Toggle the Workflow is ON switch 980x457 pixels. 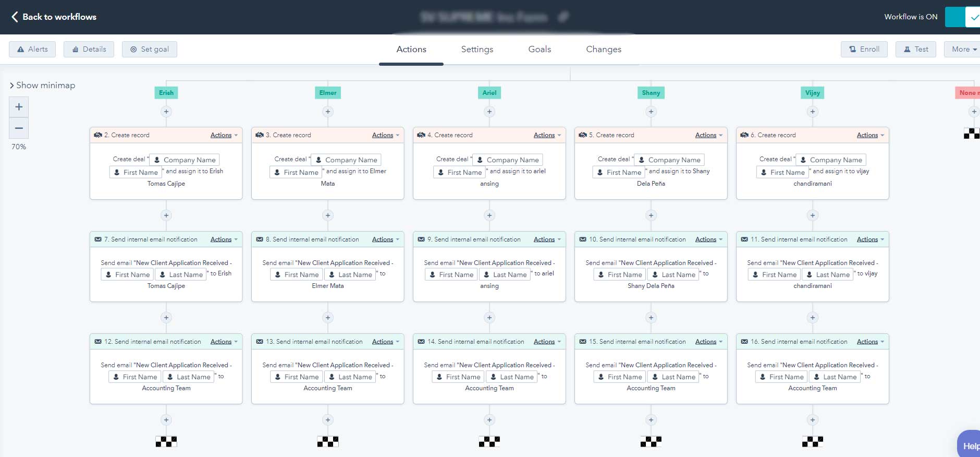coord(963,17)
